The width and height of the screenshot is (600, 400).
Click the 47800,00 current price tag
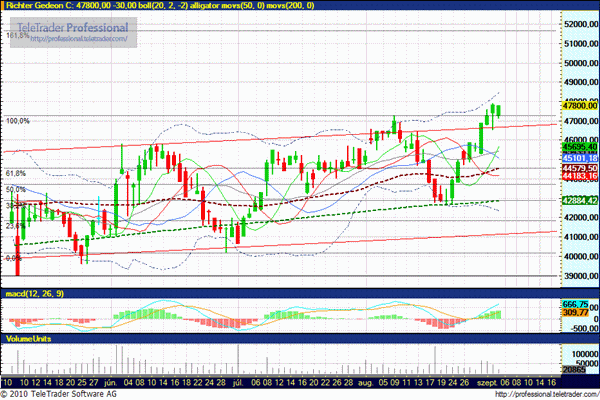pyautogui.click(x=579, y=105)
